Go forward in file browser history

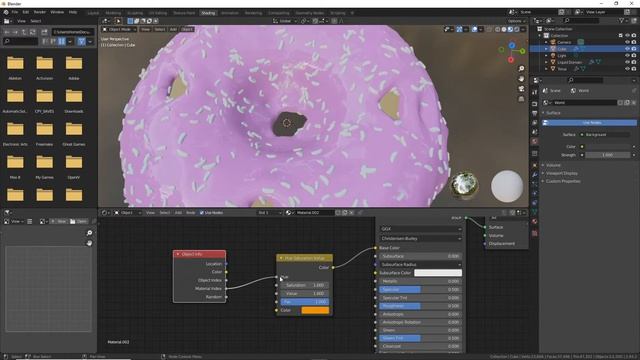click(15, 31)
